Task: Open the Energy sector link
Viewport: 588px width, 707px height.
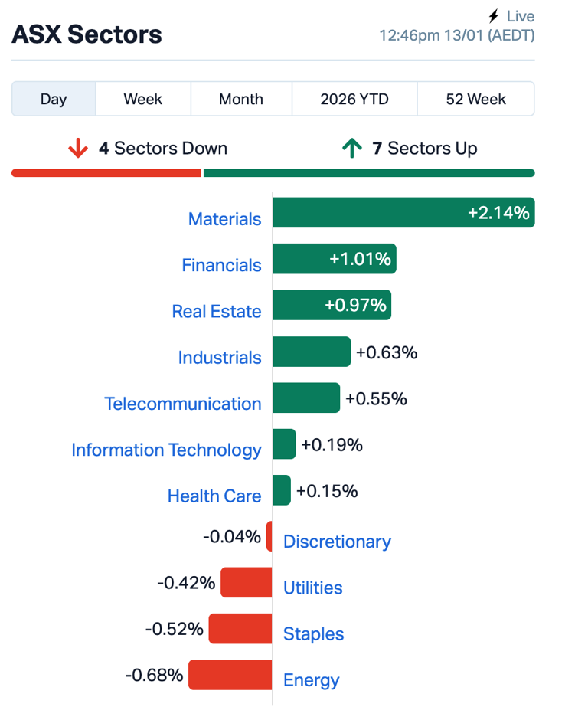Action: pos(311,680)
